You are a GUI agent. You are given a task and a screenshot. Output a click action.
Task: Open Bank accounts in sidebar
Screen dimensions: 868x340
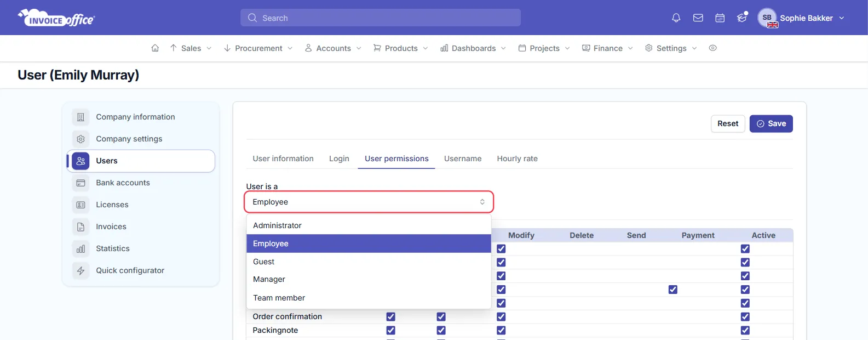pos(141,183)
